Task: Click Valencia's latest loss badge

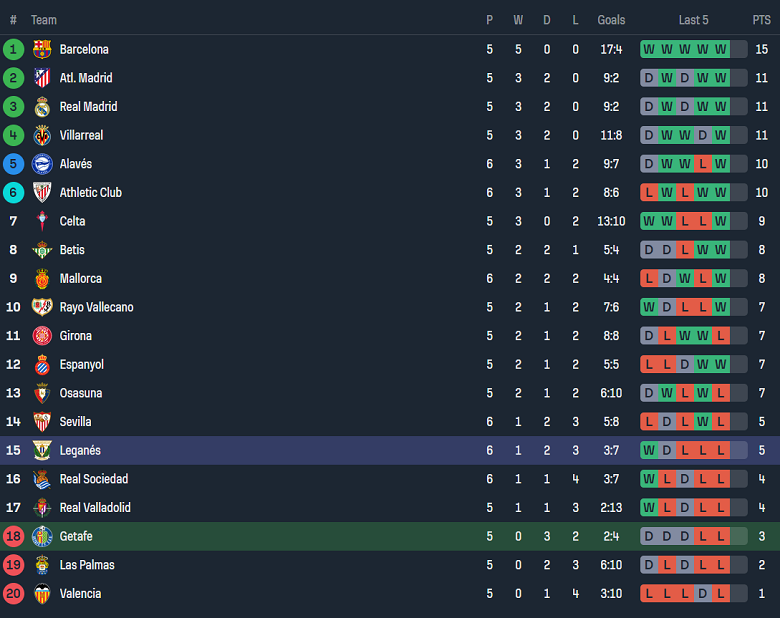Action: (x=721, y=594)
